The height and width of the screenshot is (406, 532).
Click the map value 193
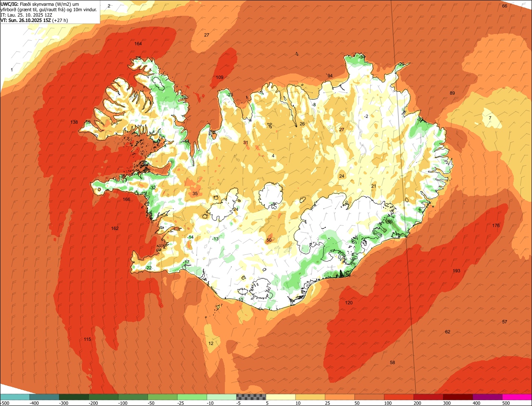click(456, 271)
